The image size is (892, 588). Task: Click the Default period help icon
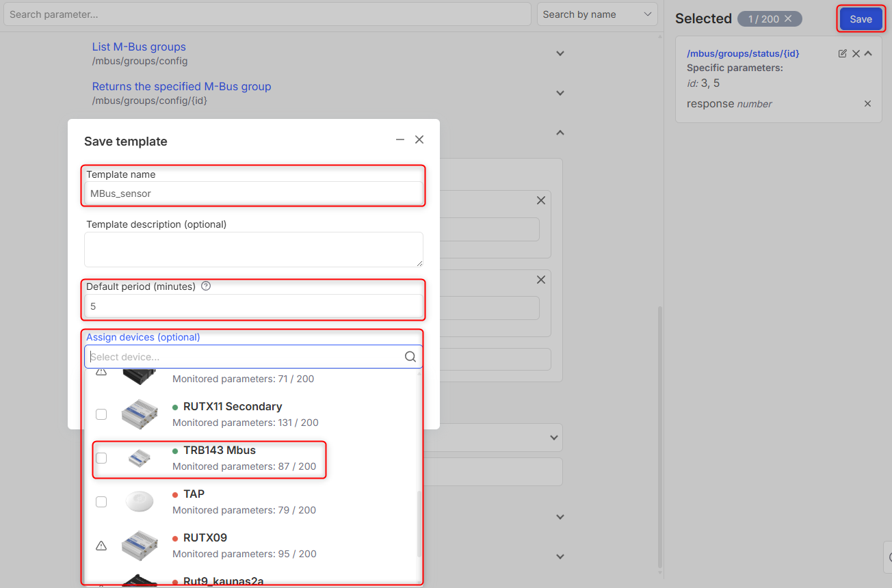[206, 286]
